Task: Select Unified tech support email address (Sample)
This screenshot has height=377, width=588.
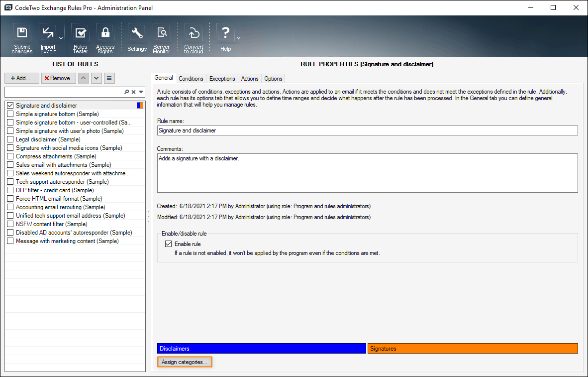Action: (75, 216)
